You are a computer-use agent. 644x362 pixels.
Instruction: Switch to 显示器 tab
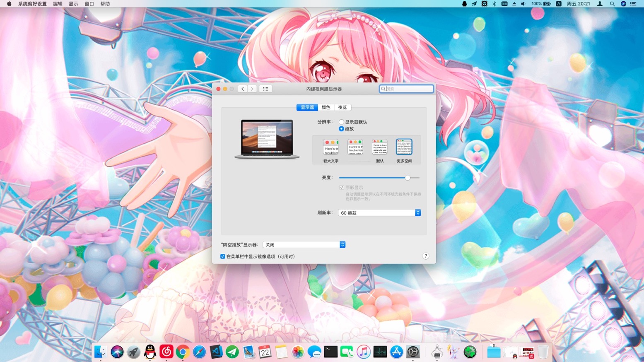point(307,107)
